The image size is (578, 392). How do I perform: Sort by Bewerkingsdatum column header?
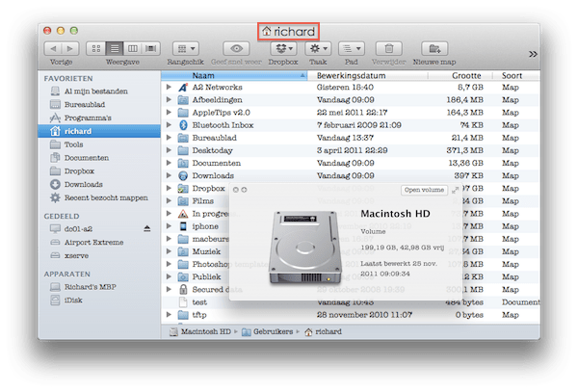click(368, 75)
